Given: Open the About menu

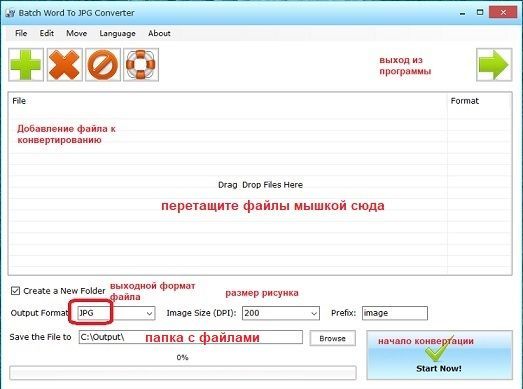Looking at the screenshot, I should coord(159,33).
